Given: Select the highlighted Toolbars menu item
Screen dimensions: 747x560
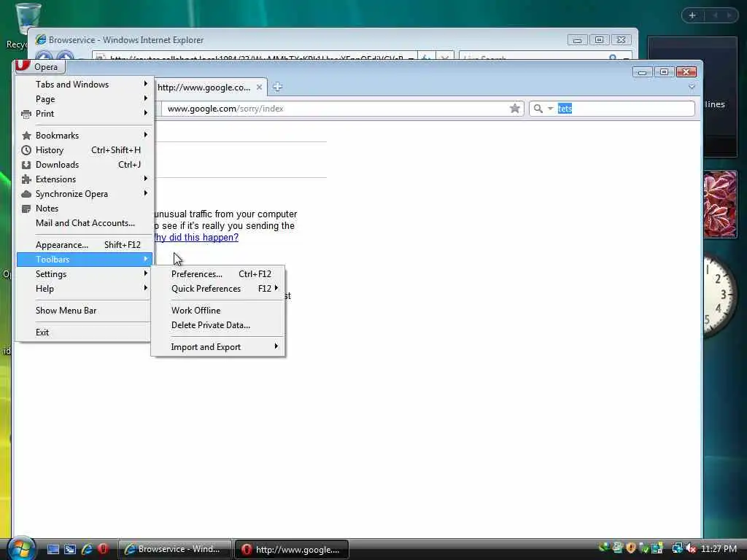Looking at the screenshot, I should tap(85, 260).
